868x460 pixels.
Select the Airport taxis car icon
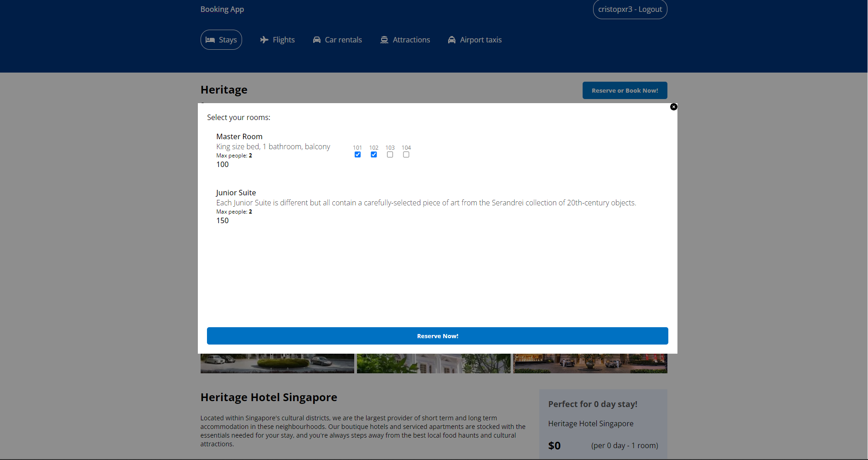[452, 40]
